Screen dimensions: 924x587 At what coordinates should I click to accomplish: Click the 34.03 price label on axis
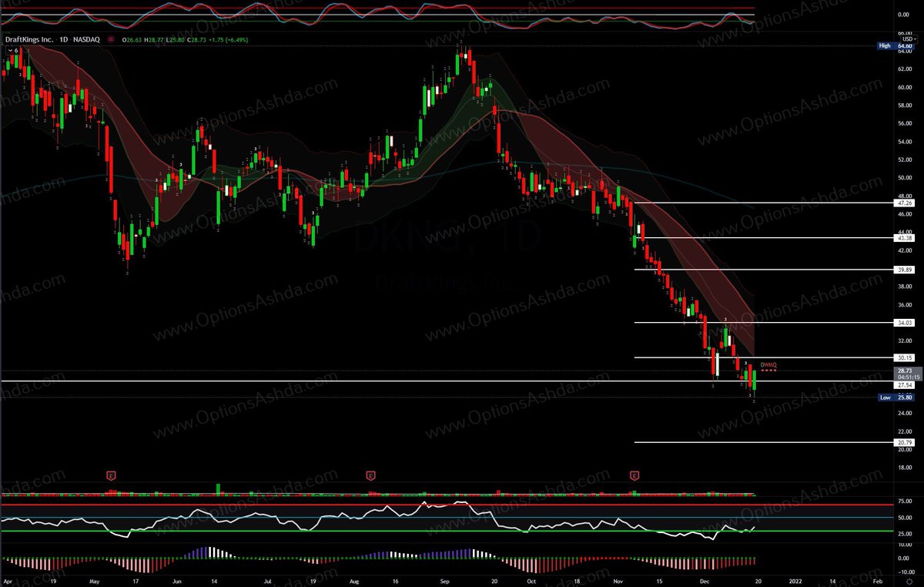[x=905, y=322]
